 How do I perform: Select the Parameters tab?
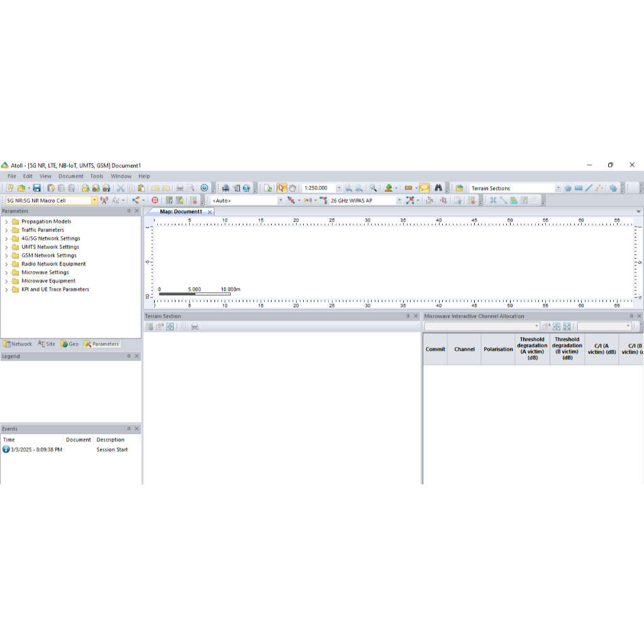(x=102, y=344)
